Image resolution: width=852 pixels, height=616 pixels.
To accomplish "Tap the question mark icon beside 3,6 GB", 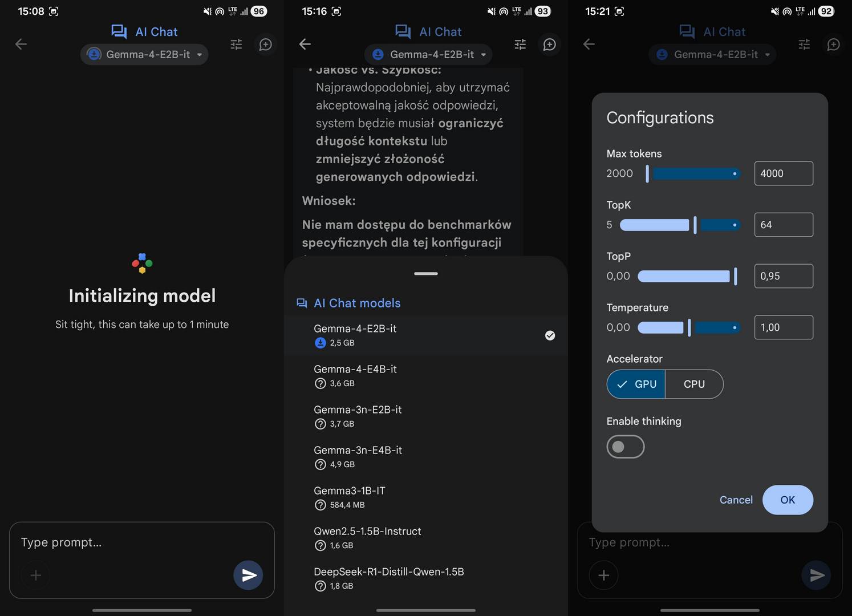I will [320, 383].
